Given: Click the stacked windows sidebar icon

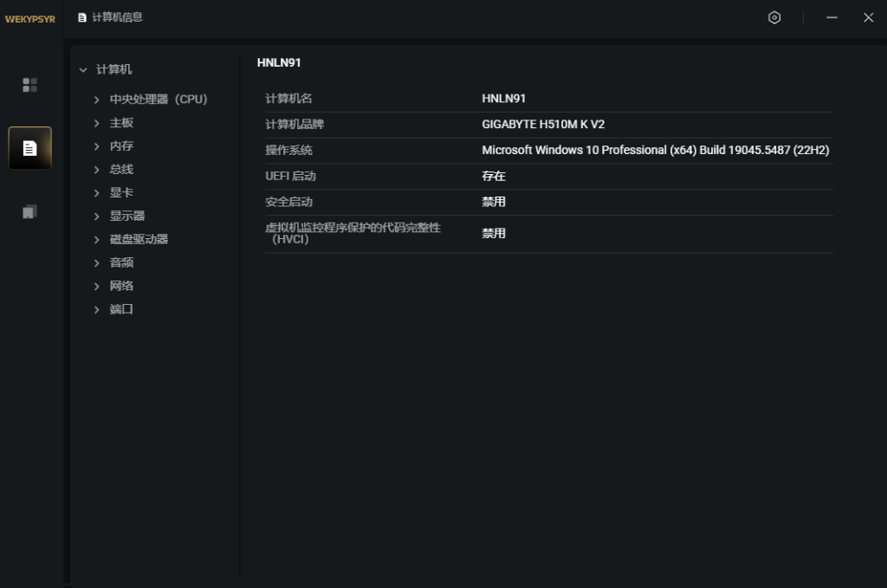Looking at the screenshot, I should point(29,212).
